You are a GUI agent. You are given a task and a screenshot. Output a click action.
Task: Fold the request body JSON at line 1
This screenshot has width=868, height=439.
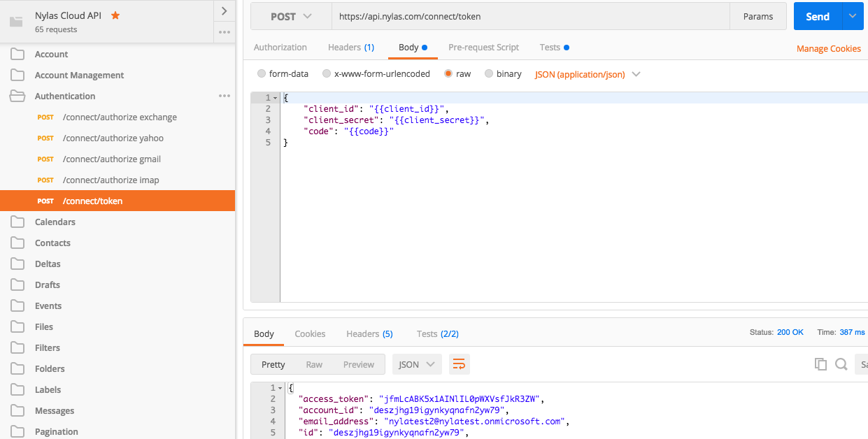(276, 98)
